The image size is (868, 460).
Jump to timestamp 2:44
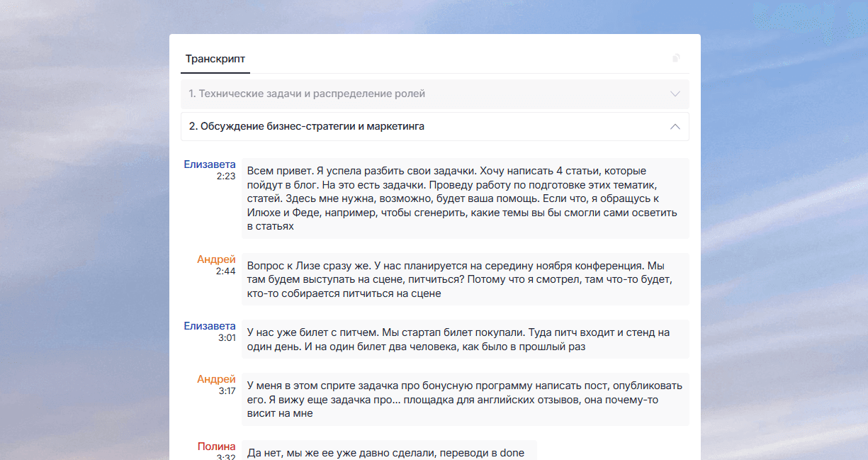click(x=226, y=271)
